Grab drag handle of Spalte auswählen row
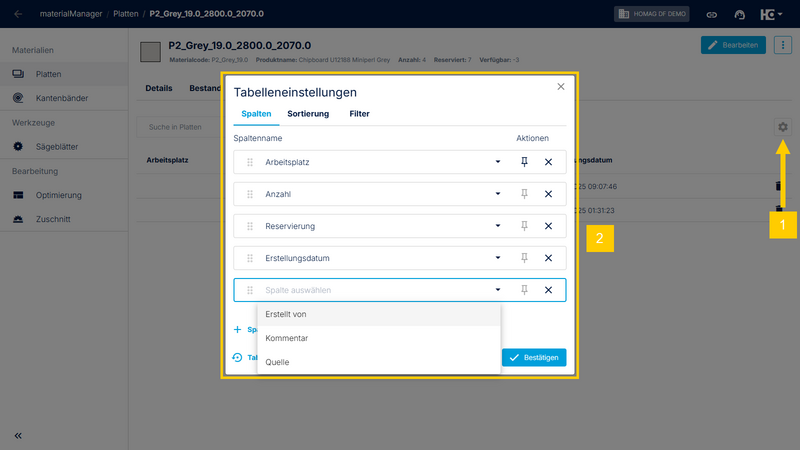The width and height of the screenshot is (800, 450). 250,290
